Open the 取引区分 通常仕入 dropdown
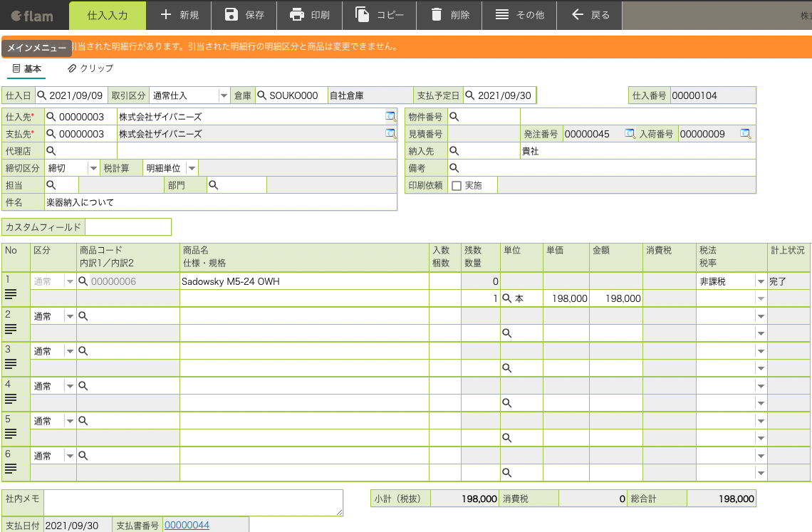Screen dimensions: 812x532 click(224, 95)
